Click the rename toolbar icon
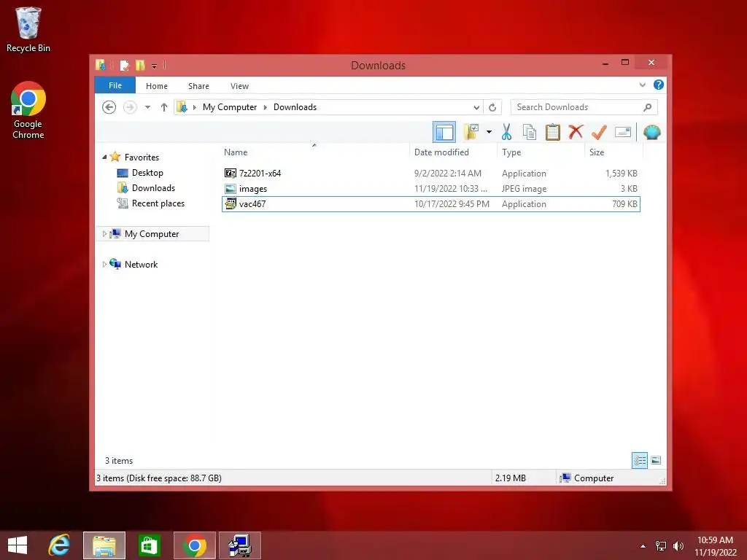The image size is (747, 560). point(623,132)
